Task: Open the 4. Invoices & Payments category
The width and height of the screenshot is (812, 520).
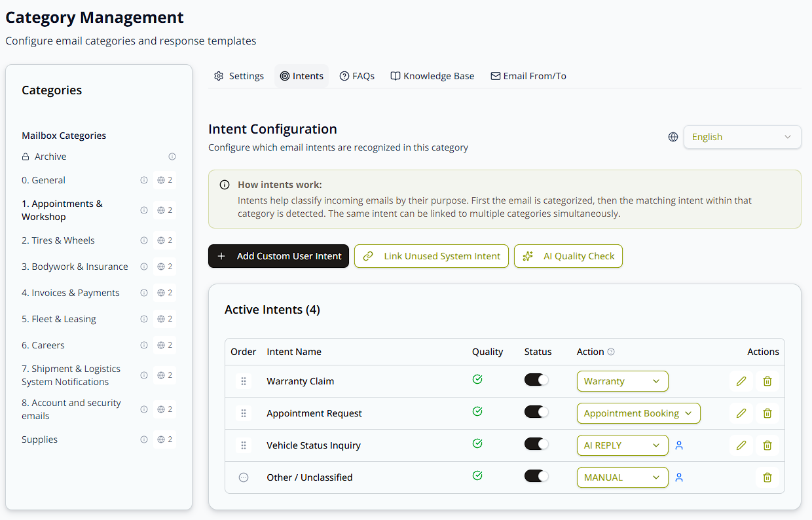Action: coord(71,293)
